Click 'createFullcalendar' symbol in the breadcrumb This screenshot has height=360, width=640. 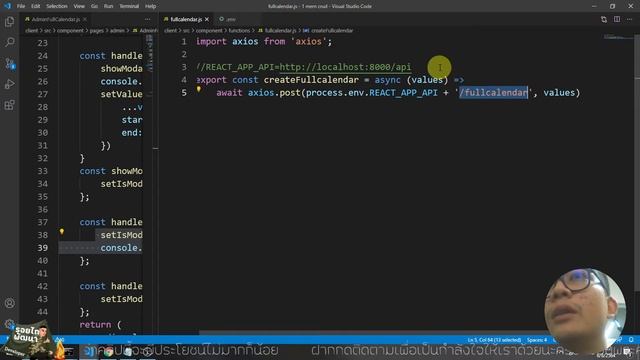332,31
